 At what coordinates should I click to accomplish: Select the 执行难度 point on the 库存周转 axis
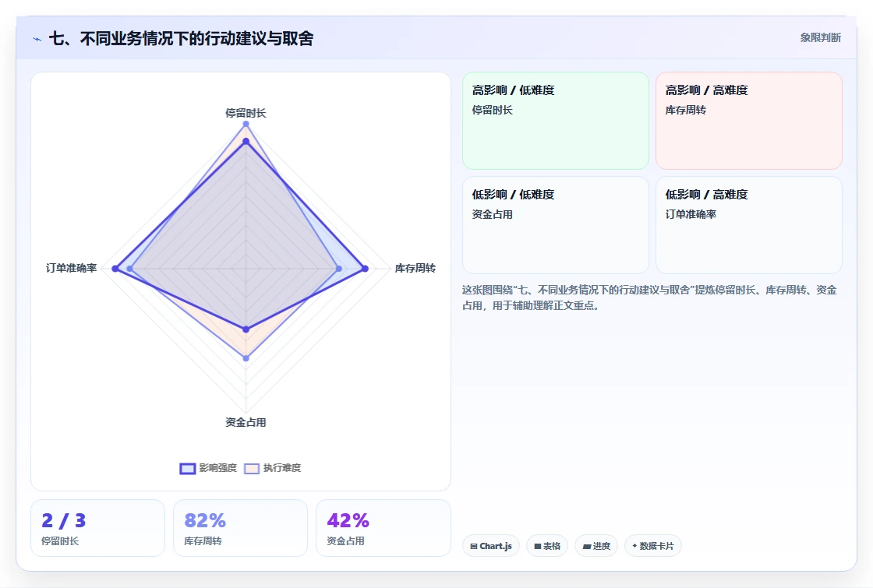(x=339, y=269)
